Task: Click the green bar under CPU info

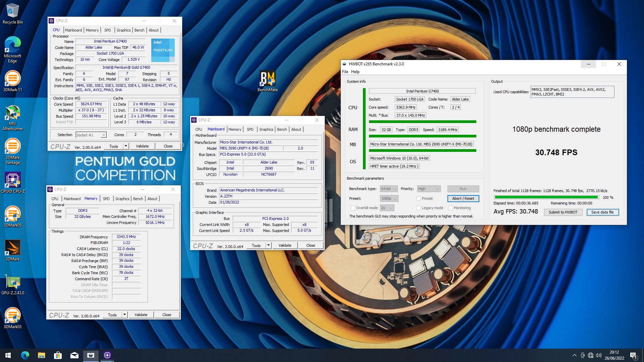Action: [422, 122]
